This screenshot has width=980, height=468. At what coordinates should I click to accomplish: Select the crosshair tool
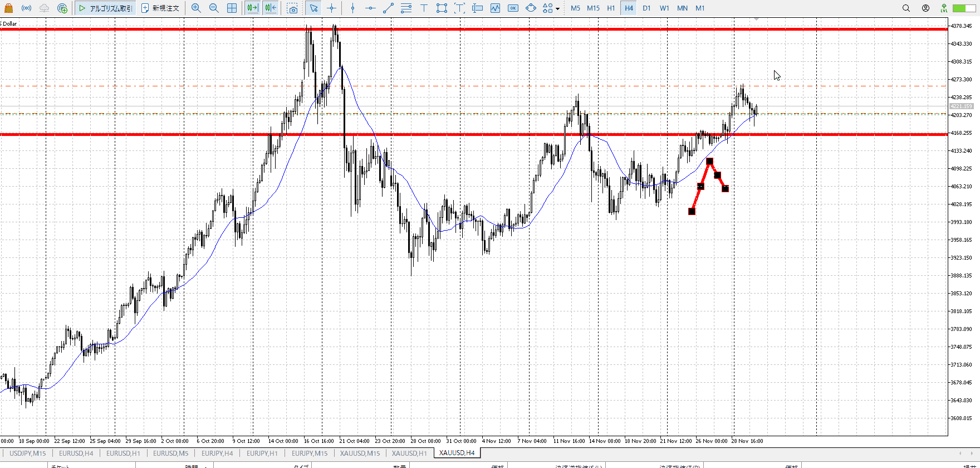332,8
